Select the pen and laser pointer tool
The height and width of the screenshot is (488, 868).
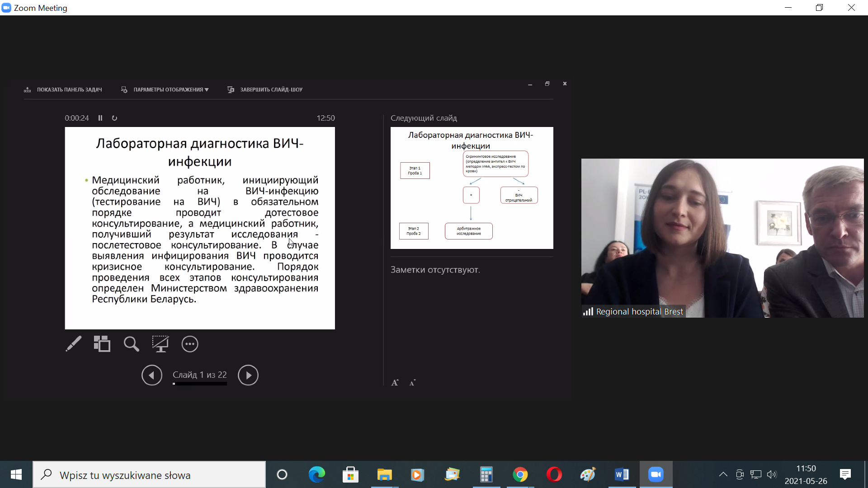[74, 344]
